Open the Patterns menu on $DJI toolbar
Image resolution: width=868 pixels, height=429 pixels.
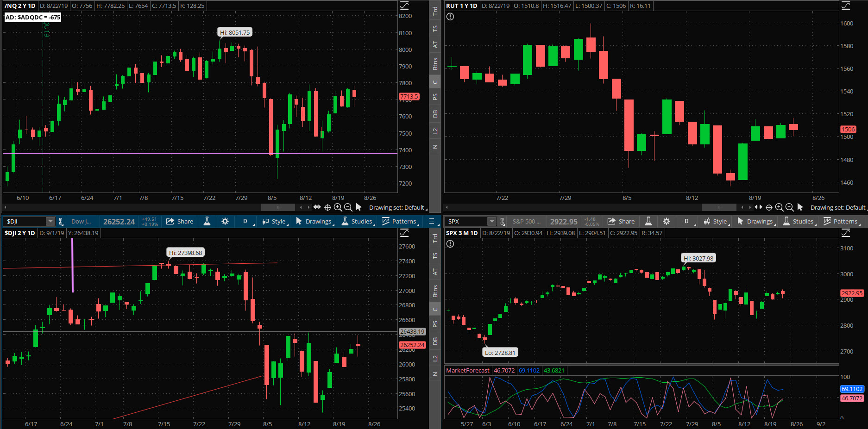point(400,221)
